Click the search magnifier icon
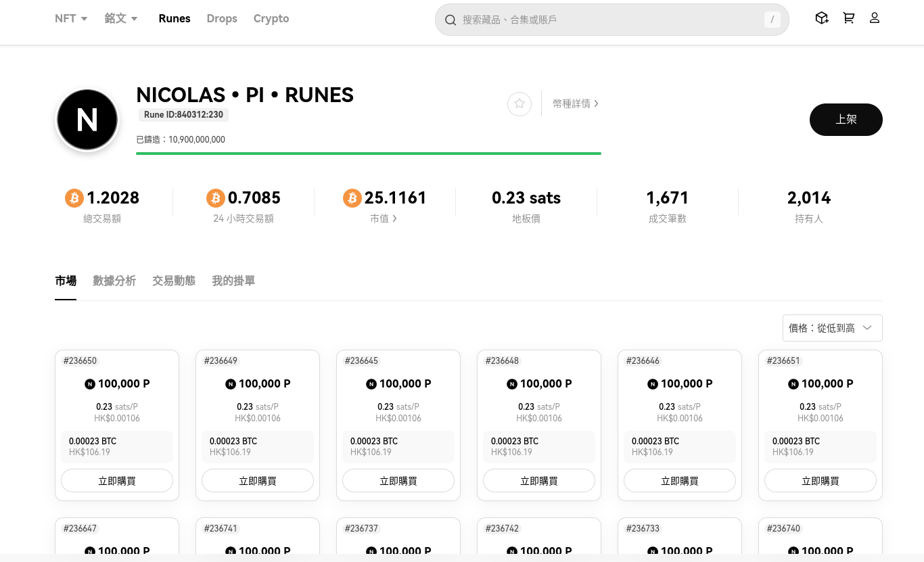The height and width of the screenshot is (562, 924). click(x=451, y=20)
